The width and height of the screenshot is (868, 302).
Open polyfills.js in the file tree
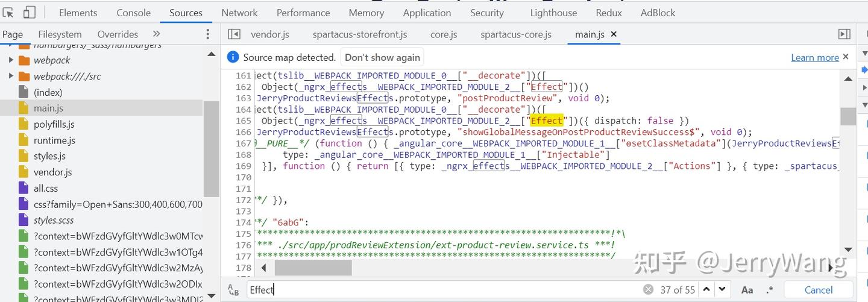[54, 124]
